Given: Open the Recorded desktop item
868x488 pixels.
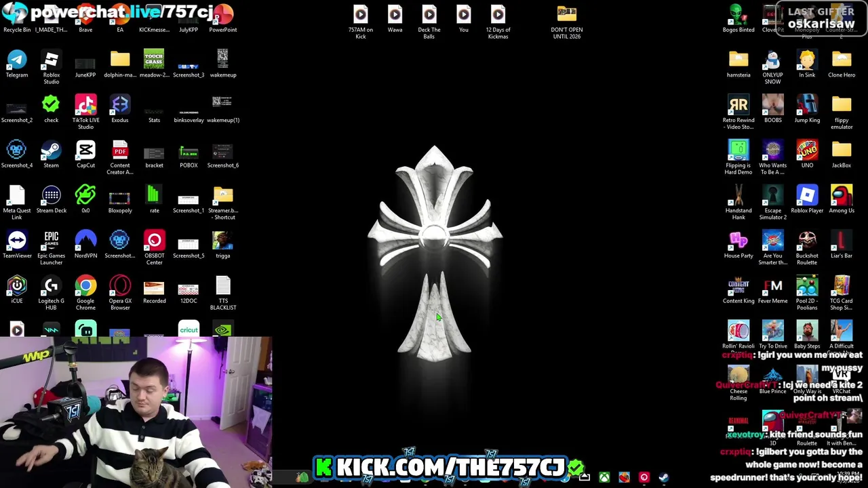Looking at the screenshot, I should pyautogui.click(x=154, y=289).
